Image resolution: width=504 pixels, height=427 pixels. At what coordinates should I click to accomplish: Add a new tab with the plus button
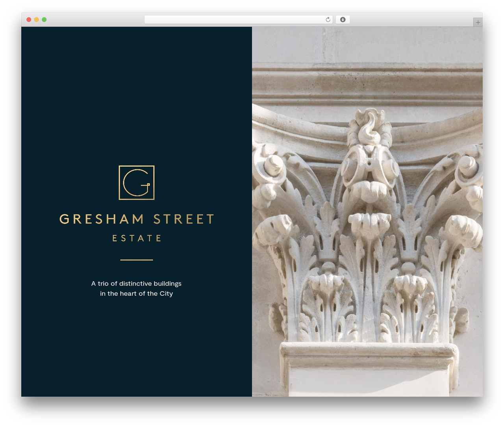click(478, 22)
